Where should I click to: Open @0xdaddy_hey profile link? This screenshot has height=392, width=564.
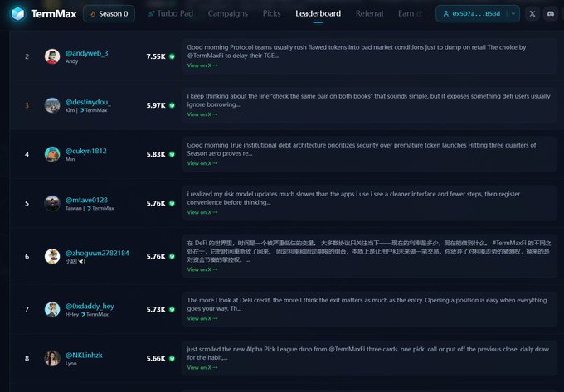pos(90,306)
